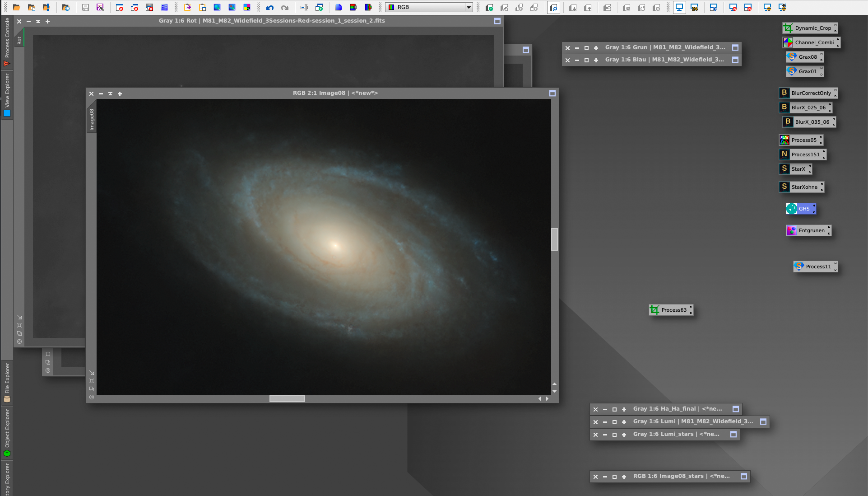This screenshot has width=868, height=496.
Task: Select the Process151 process icon
Action: [803, 154]
